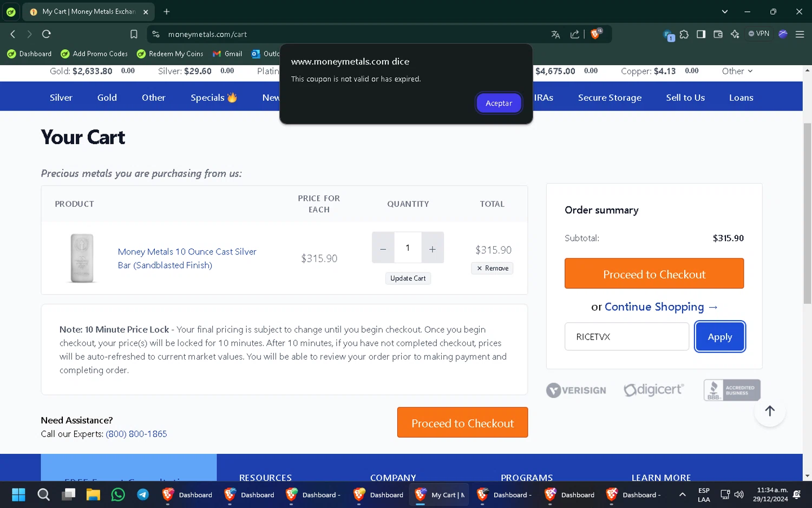Click the Aceptar button in the alert dialog

point(499,103)
